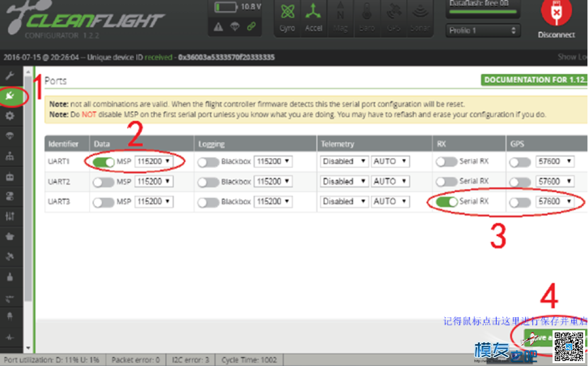This screenshot has width=588, height=366.
Task: Click the Cycle Time: 1002 status text
Action: click(249, 360)
